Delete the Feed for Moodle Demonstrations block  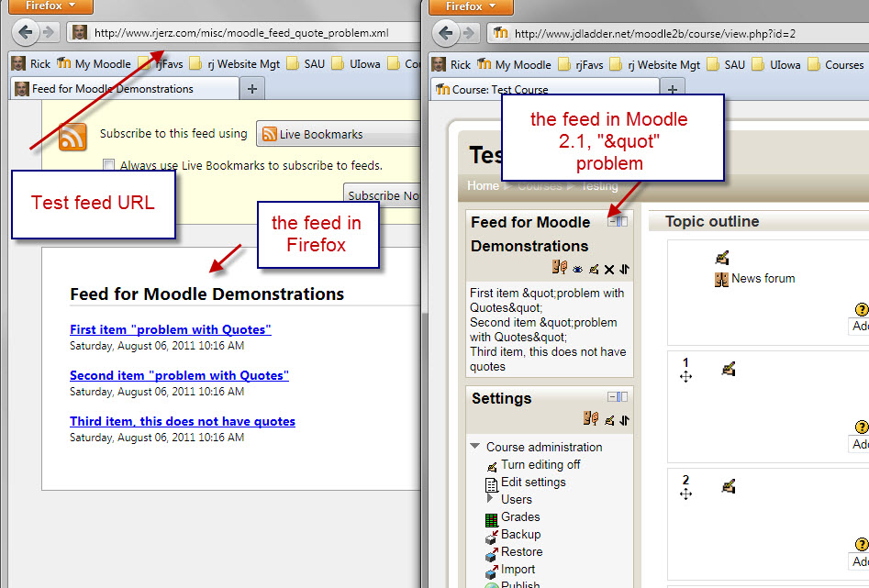pos(609,270)
